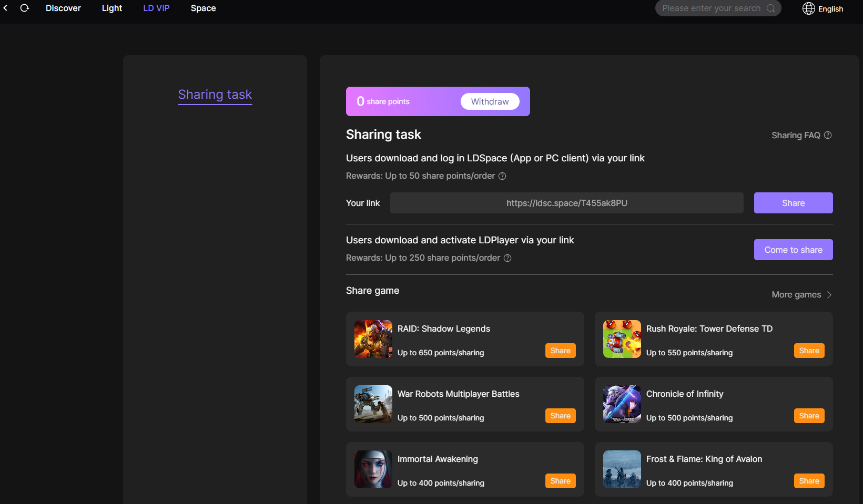This screenshot has height=504, width=863.
Task: Click 'Rewards: Up to 50 share points/order' text
Action: 421,176
